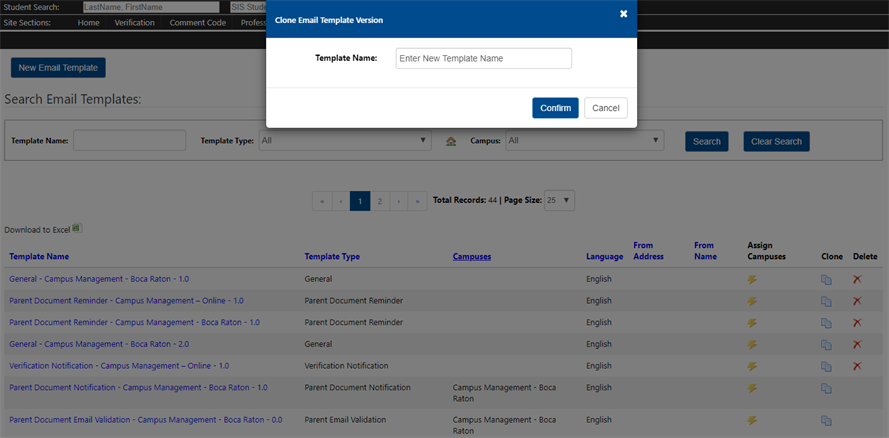Click the house icon beside Campus filter
The height and width of the screenshot is (438, 889).
[451, 142]
